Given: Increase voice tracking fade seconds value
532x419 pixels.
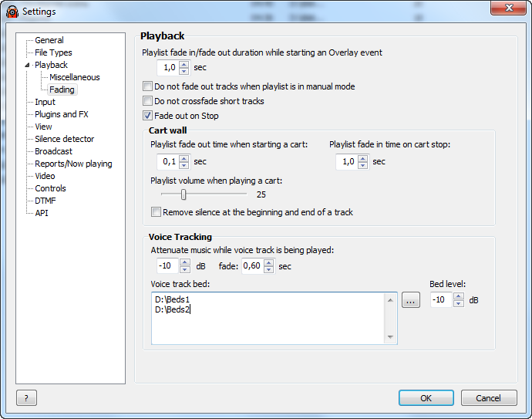Looking at the screenshot, I should tap(269, 262).
